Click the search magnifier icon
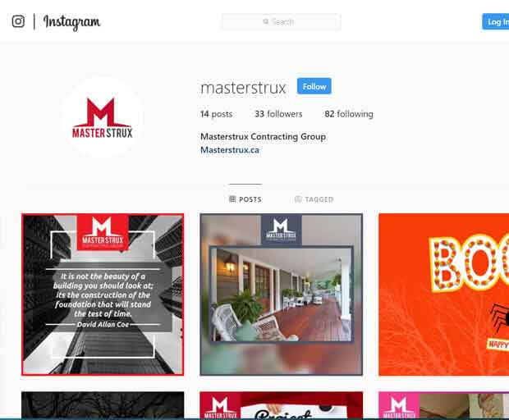This screenshot has width=509, height=420. 266,21
